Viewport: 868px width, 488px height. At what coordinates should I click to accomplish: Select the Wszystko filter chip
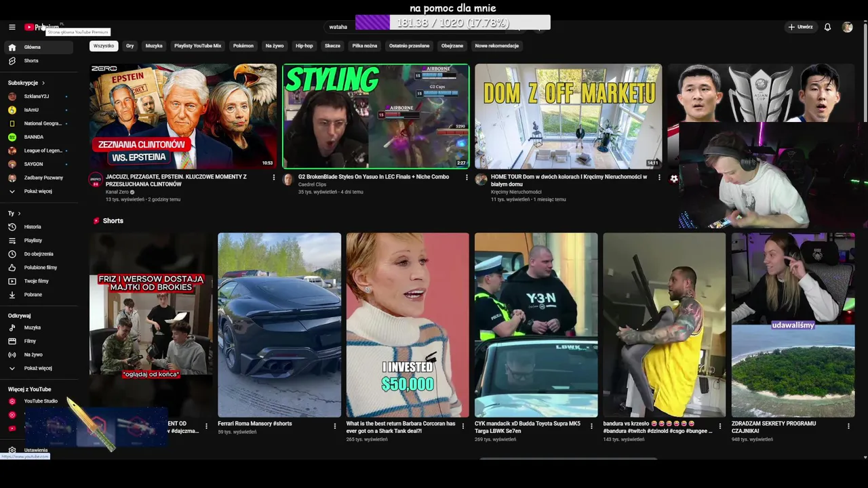[104, 46]
